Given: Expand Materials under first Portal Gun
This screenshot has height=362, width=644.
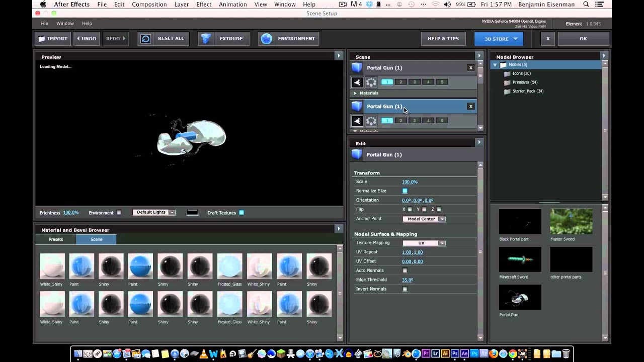Looking at the screenshot, I should (x=355, y=93).
